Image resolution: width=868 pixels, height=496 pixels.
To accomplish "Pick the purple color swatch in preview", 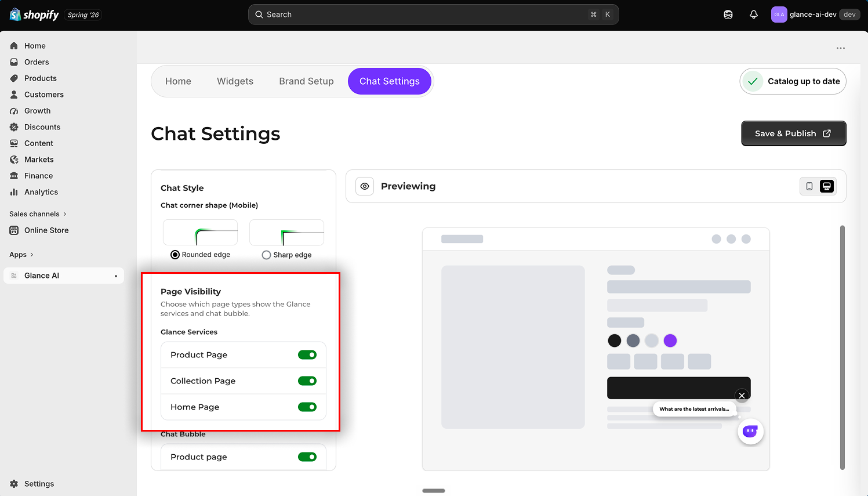I will point(670,341).
